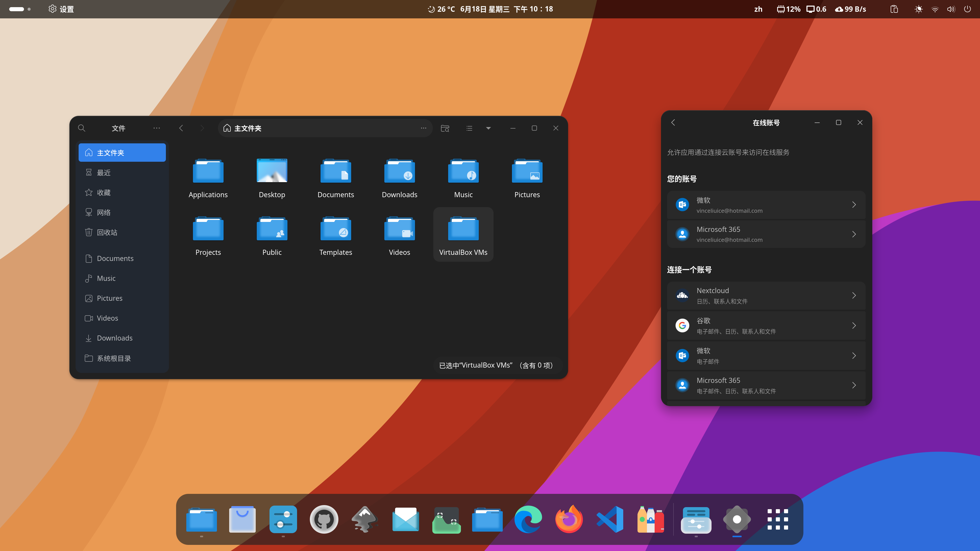Open 收藏 in Files sidebar

click(x=122, y=192)
